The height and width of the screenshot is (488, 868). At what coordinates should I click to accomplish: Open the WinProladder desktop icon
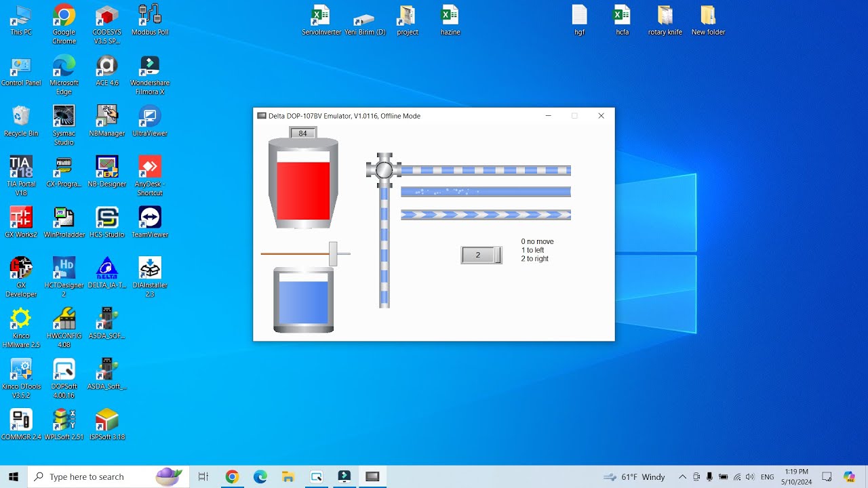click(64, 222)
